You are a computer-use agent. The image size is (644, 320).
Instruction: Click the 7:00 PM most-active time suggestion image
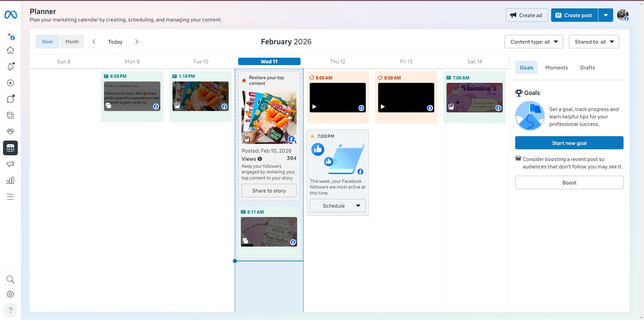coord(338,159)
